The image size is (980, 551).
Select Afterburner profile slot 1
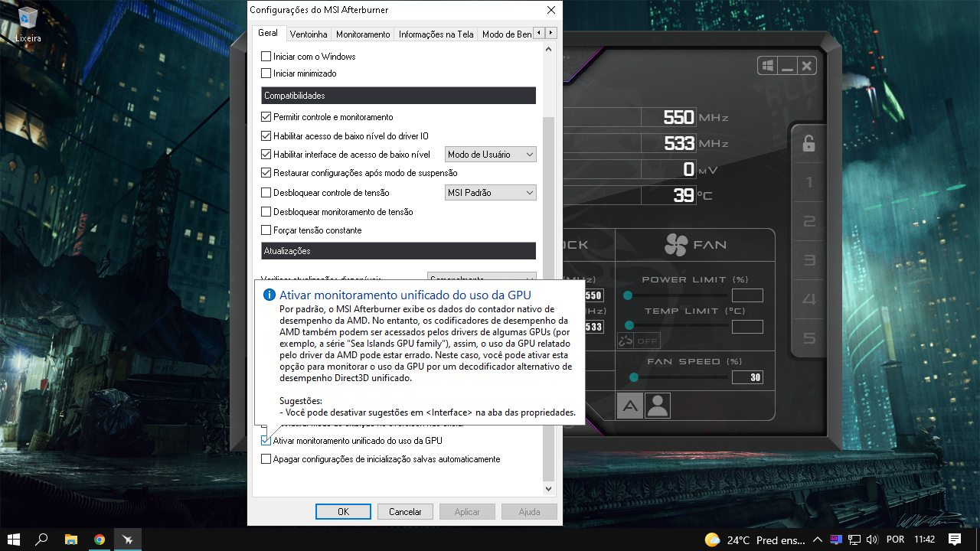pos(809,183)
